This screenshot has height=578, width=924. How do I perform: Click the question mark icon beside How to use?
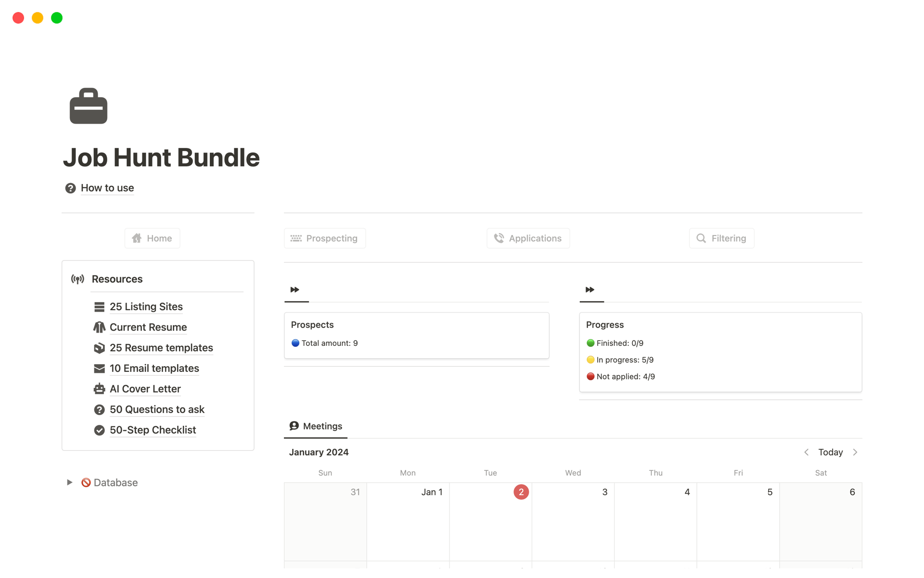(70, 188)
